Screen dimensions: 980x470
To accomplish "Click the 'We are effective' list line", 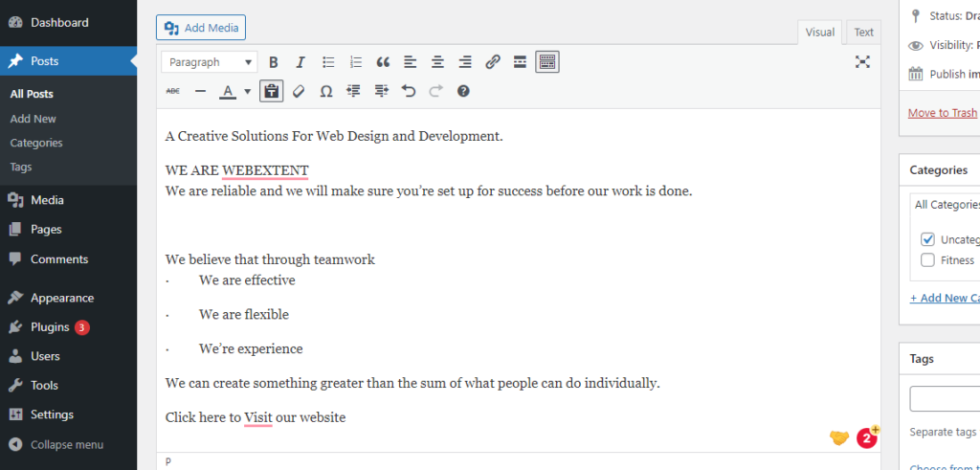I will click(x=247, y=280).
